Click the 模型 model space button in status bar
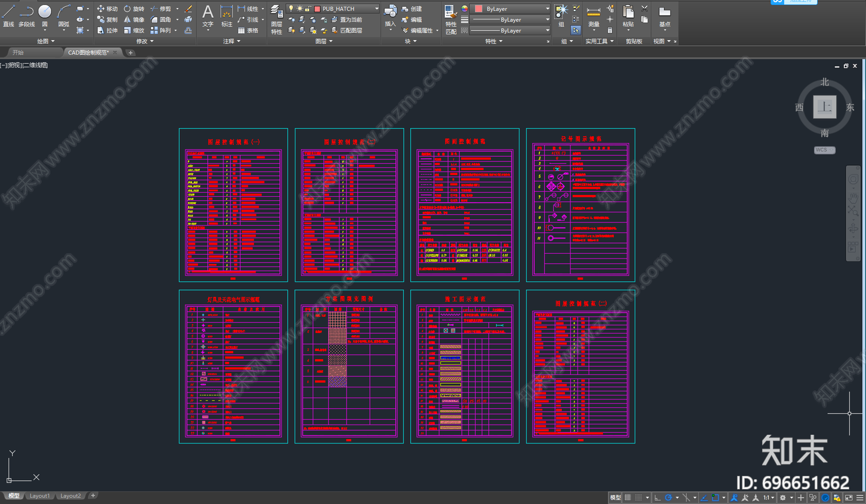The height and width of the screenshot is (504, 866). tap(615, 497)
